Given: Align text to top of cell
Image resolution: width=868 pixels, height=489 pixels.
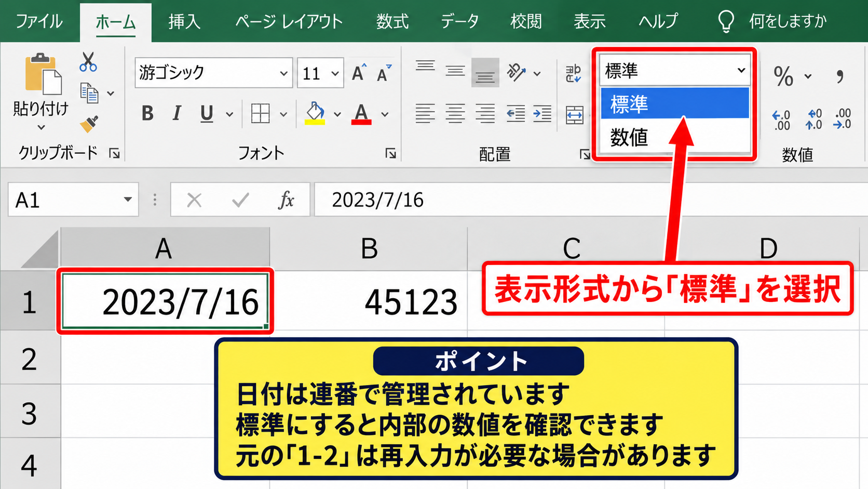Looking at the screenshot, I should click(x=425, y=67).
